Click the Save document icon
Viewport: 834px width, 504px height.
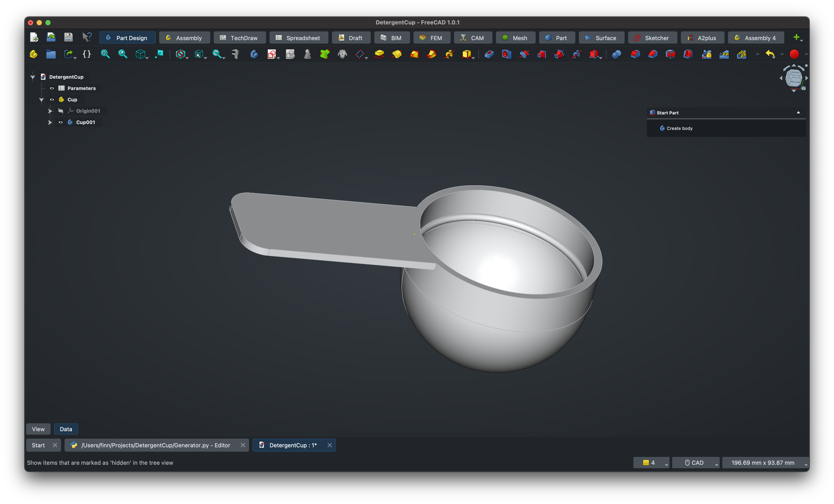68,37
